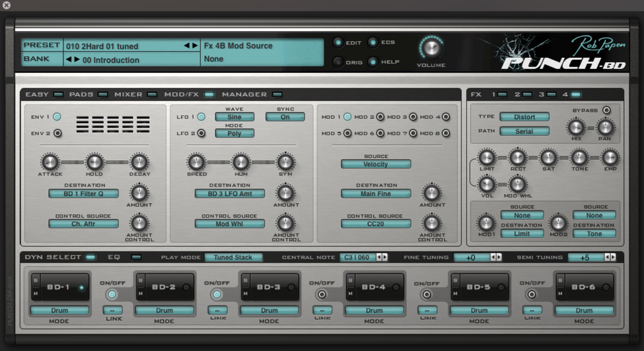Mute BD-2 with its M button
Screen dimensions: 644x351
click(x=141, y=294)
